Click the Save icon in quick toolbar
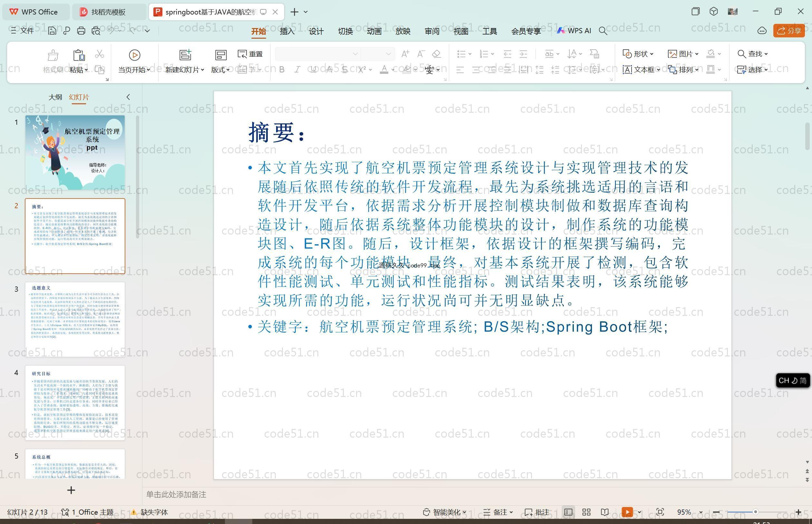The height and width of the screenshot is (524, 812). [x=52, y=31]
